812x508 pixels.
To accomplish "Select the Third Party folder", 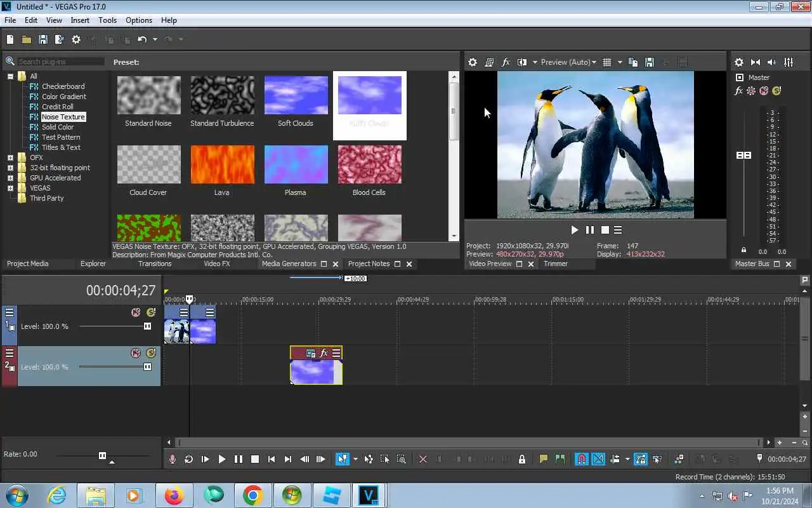I will click(46, 198).
